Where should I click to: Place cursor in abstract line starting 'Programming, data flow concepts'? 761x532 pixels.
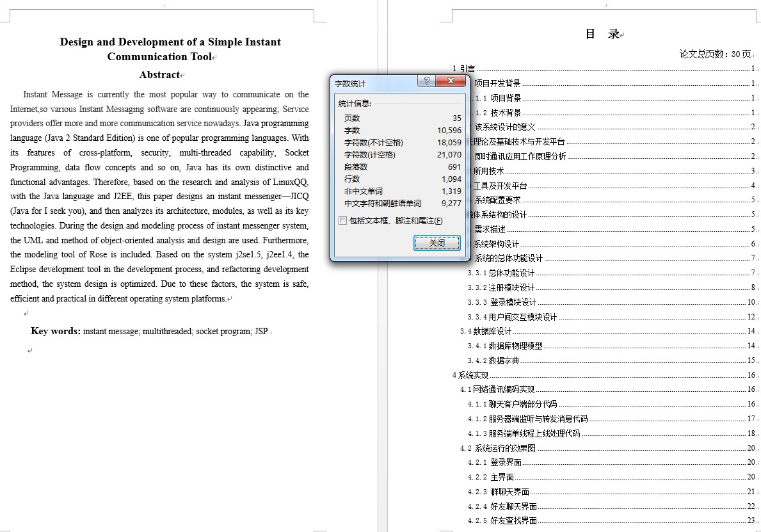tap(159, 168)
